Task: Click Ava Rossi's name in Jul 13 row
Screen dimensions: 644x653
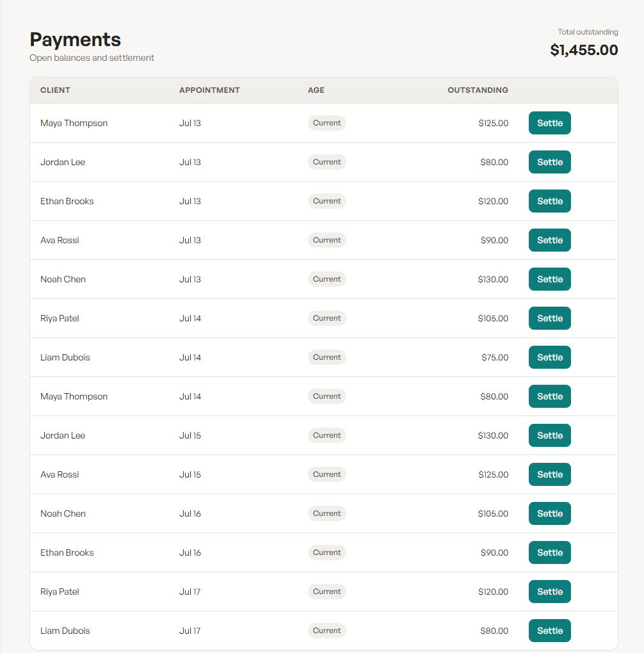Action: (x=60, y=240)
